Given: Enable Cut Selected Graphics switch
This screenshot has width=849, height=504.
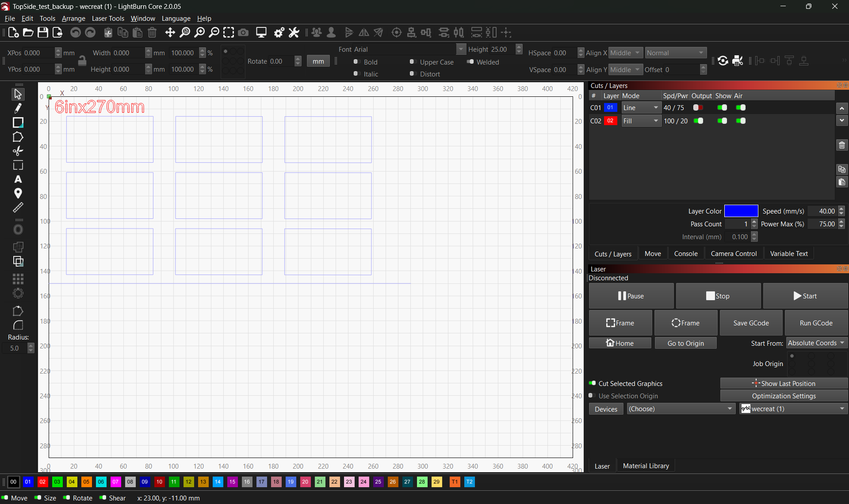Looking at the screenshot, I should 592,383.
